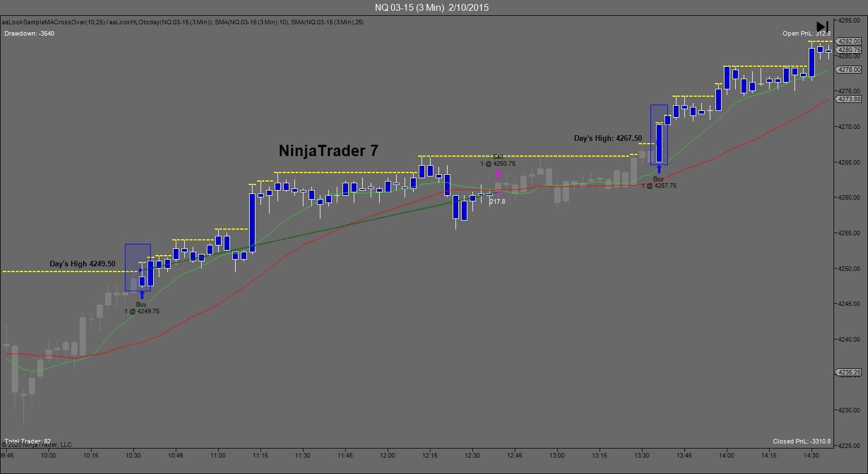Select the blue buy arrow at 4267.75
Image resolution: width=868 pixels, height=474 pixels.
(x=659, y=169)
